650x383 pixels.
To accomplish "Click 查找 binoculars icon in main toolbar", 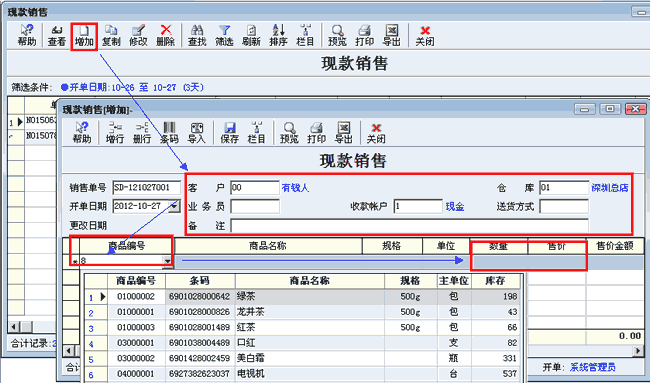I will pyautogui.click(x=197, y=35).
